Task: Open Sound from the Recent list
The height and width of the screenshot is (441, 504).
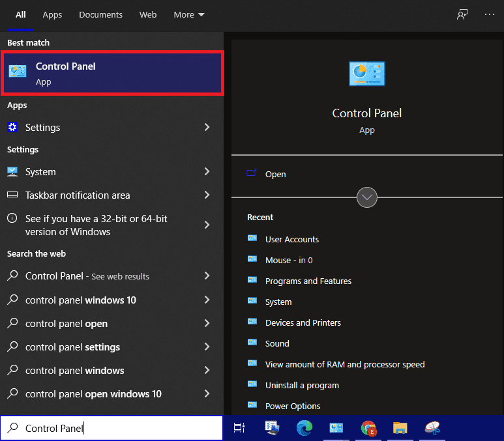Action: 277,344
